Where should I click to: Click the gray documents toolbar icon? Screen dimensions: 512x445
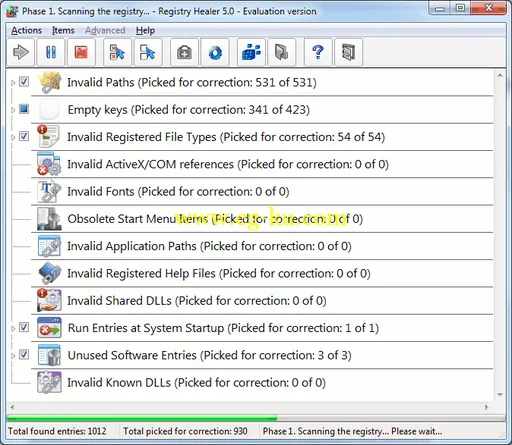(x=282, y=52)
